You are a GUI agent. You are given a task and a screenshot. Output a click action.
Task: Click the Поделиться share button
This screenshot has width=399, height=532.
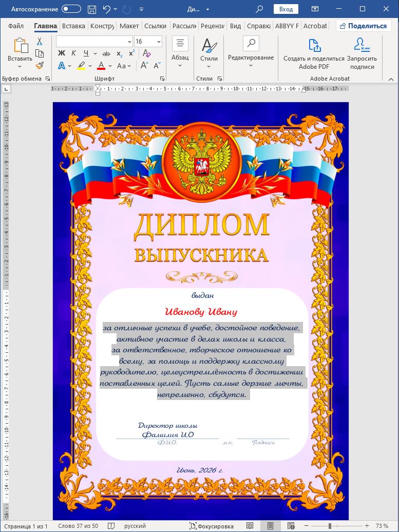coord(364,26)
